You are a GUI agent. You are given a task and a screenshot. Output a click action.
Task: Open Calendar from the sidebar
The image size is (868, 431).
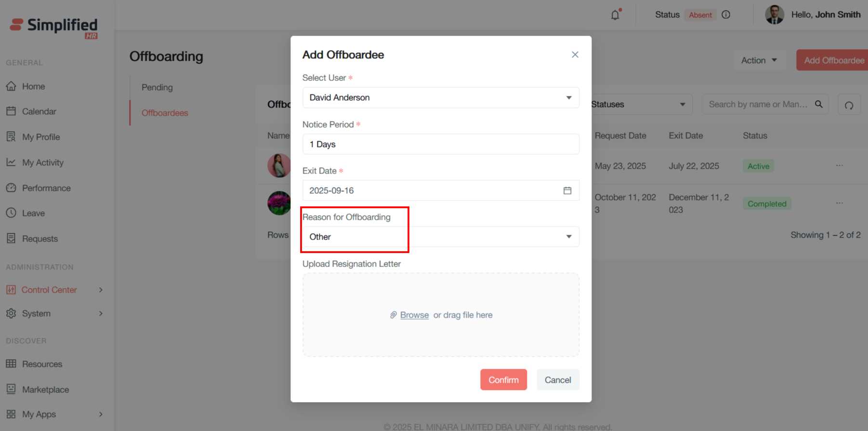pyautogui.click(x=39, y=111)
